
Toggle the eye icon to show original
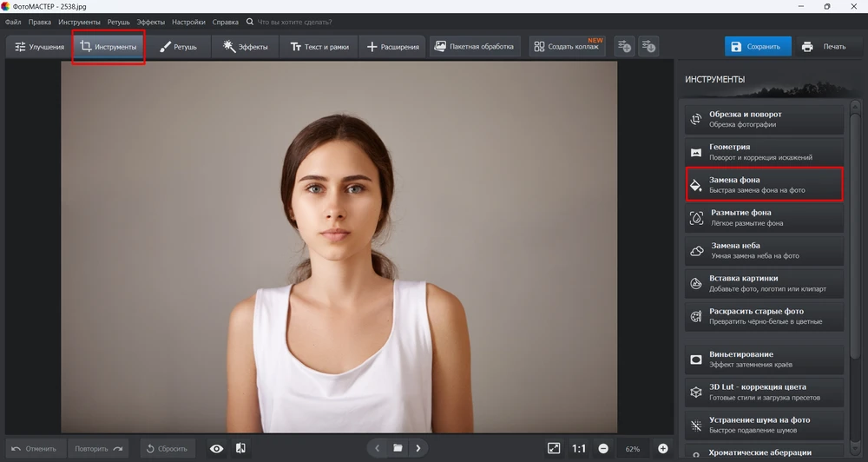216,448
